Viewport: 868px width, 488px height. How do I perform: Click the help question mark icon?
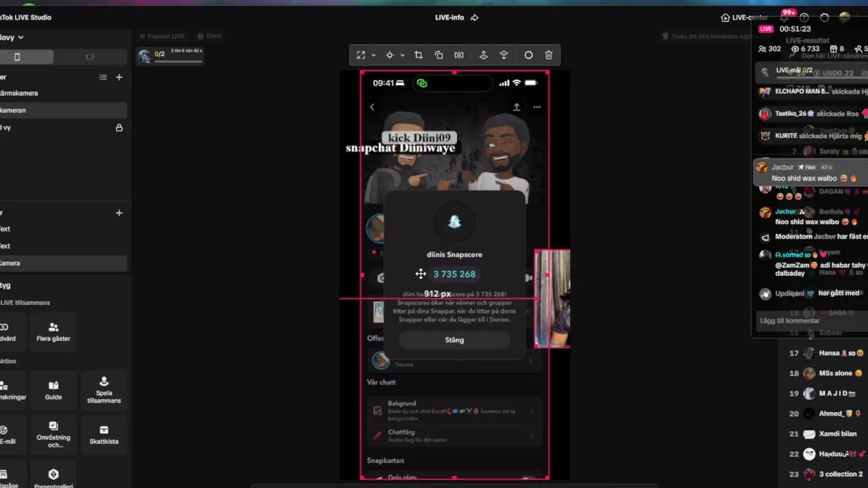tap(804, 18)
